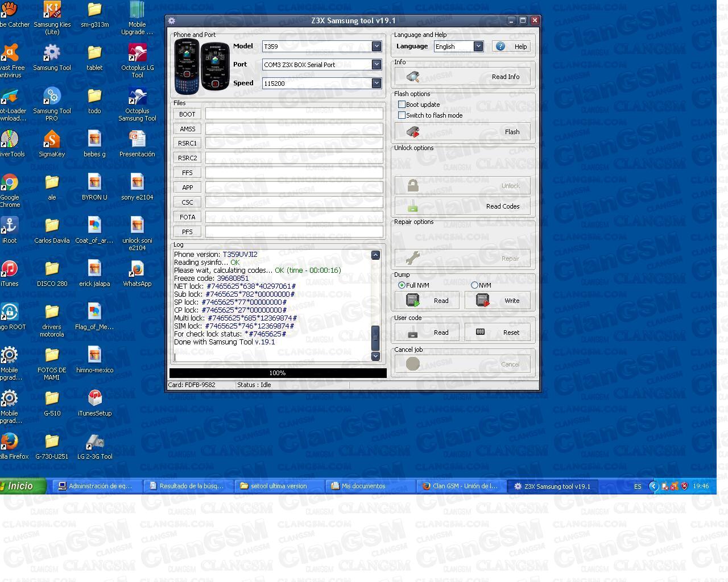This screenshot has width=728, height=582.
Task: Click the log scrollbar thumb
Action: (375, 338)
